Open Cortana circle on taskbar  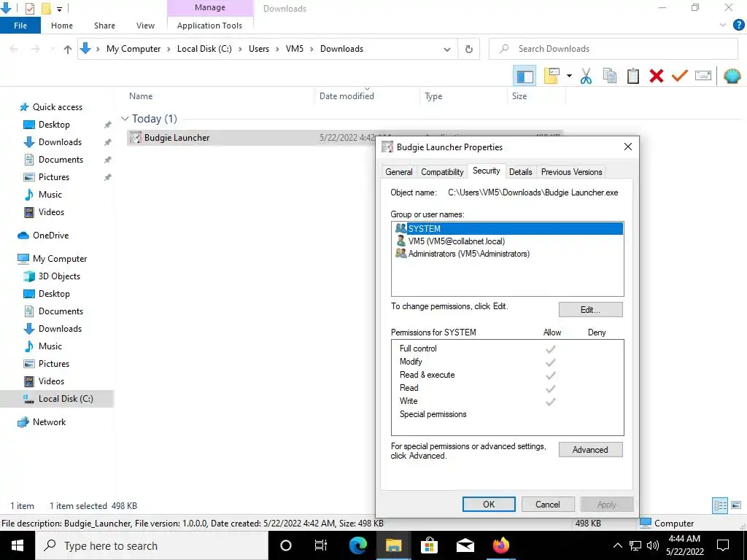[286, 545]
